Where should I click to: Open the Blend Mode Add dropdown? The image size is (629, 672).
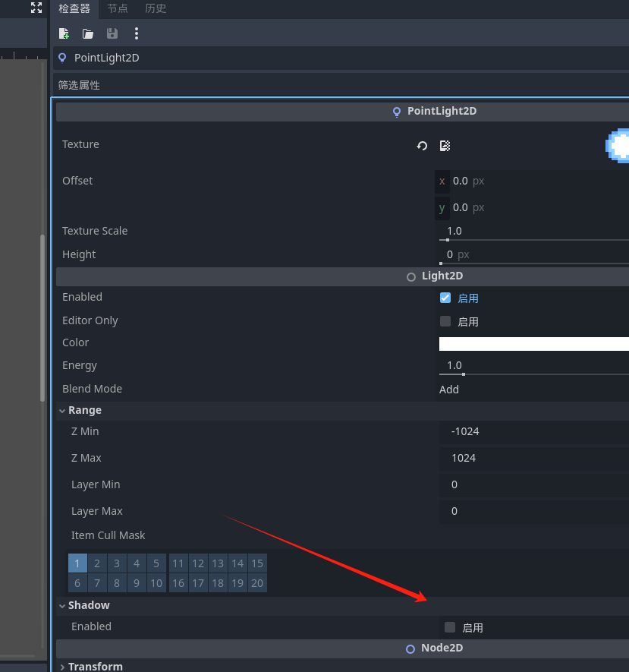[532, 390]
